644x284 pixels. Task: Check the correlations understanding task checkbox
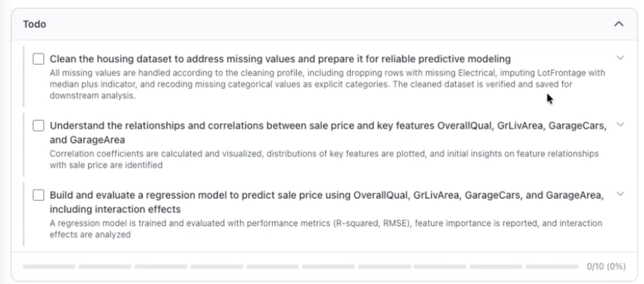(39, 125)
